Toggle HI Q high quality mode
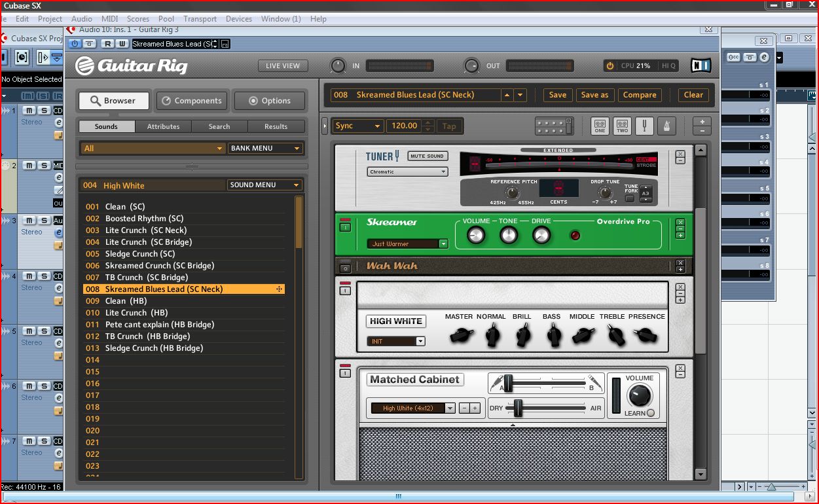Viewport: 819px width, 504px height. (x=668, y=66)
